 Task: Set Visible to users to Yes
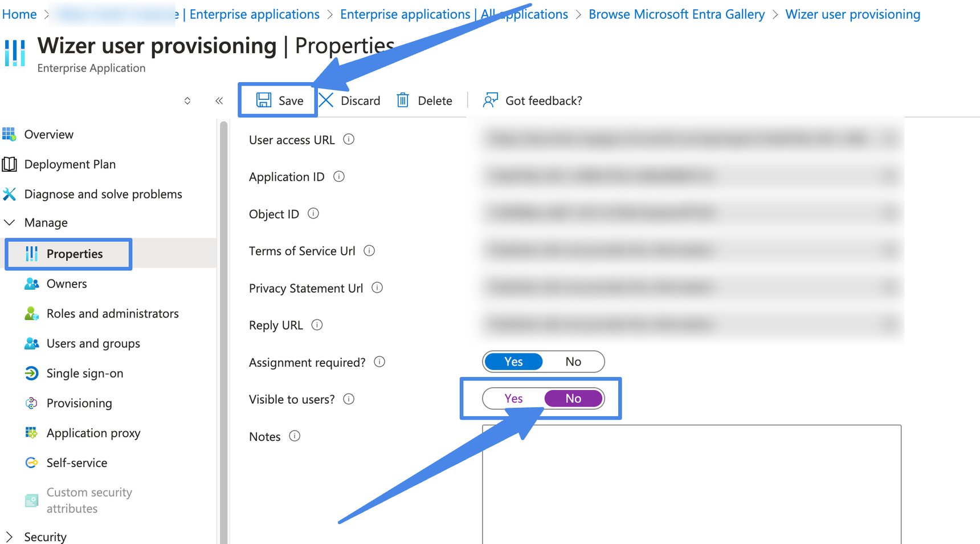(513, 399)
